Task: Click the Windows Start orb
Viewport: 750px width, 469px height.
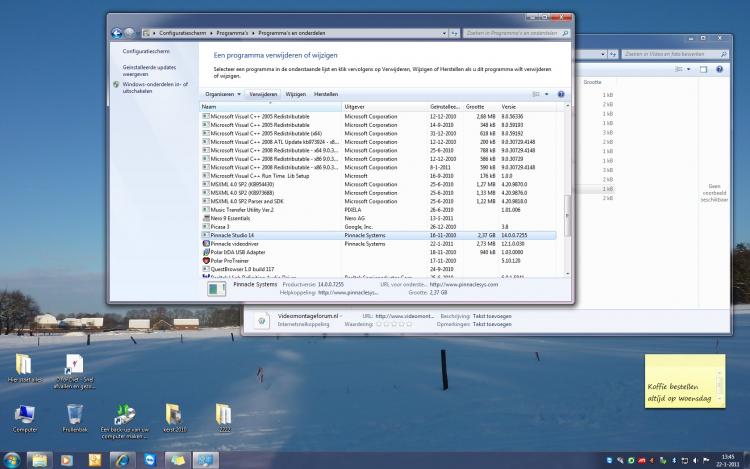Action: (11, 459)
